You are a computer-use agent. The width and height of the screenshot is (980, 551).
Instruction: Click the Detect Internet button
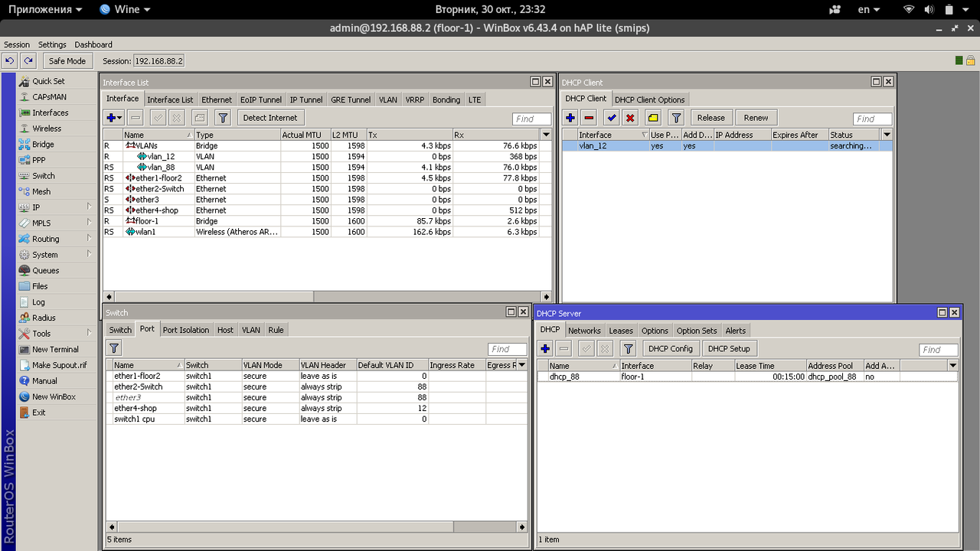pos(270,118)
